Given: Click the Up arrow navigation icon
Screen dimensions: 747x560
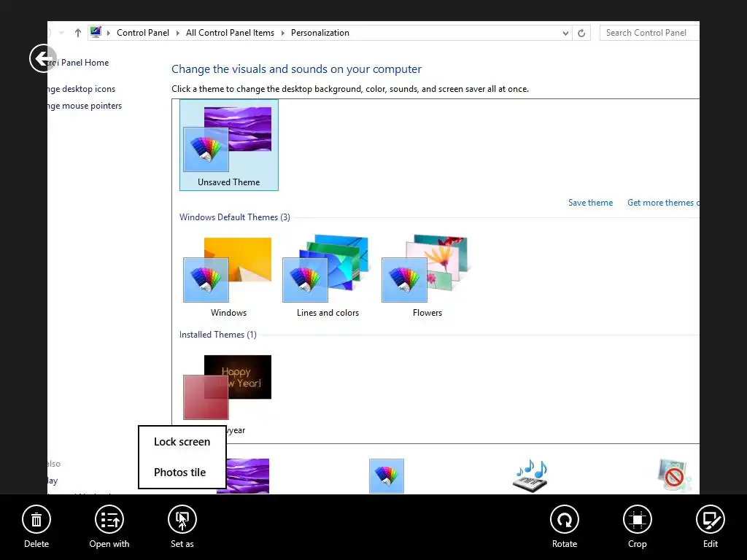Looking at the screenshot, I should (x=78, y=33).
